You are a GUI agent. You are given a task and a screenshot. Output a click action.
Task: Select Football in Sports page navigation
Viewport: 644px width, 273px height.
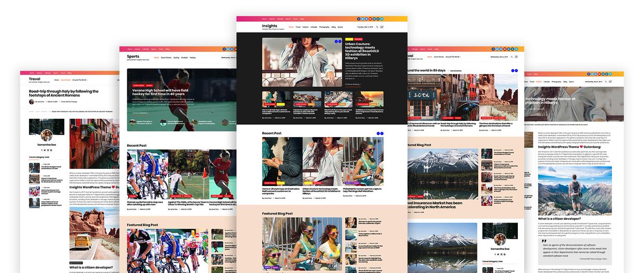click(185, 58)
